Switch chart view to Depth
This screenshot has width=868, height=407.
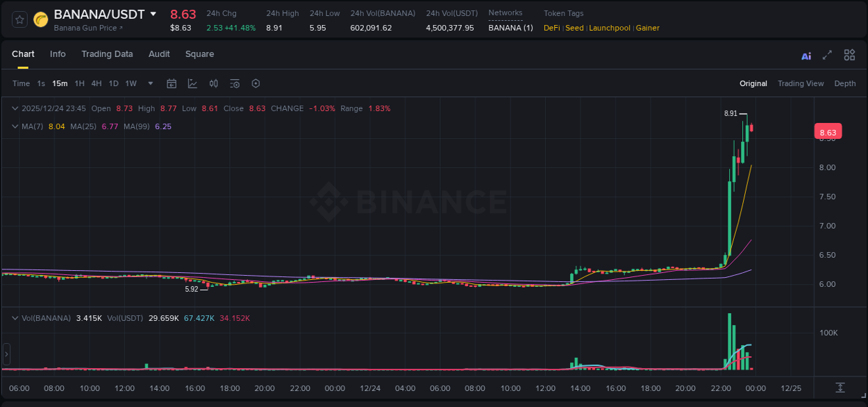click(845, 83)
